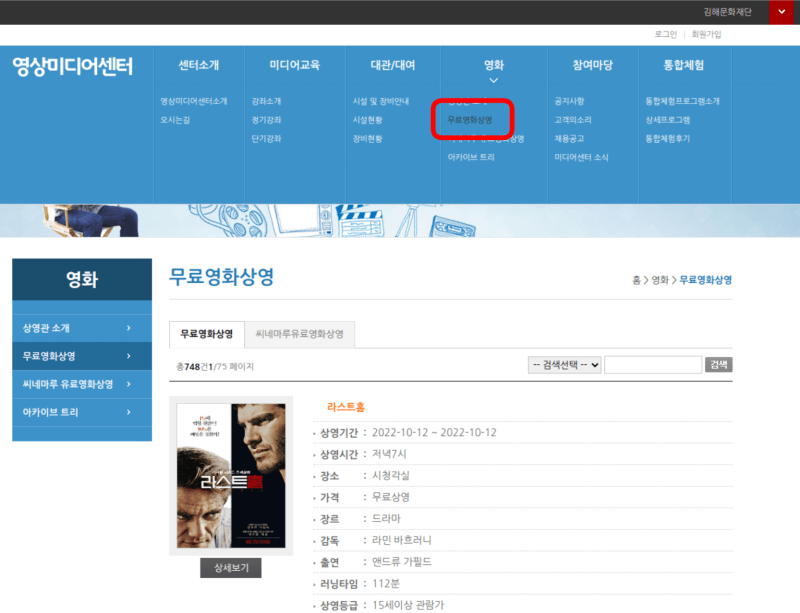The width and height of the screenshot is (800, 613).
Task: Expand the 영화 menu chevron arrow
Action: point(493,80)
